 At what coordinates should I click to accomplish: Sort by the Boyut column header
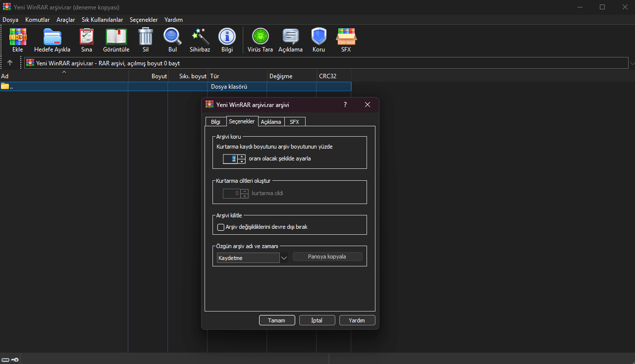148,76
